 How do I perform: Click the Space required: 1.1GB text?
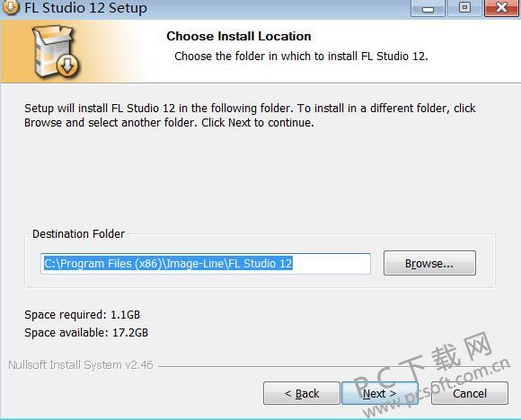point(82,314)
